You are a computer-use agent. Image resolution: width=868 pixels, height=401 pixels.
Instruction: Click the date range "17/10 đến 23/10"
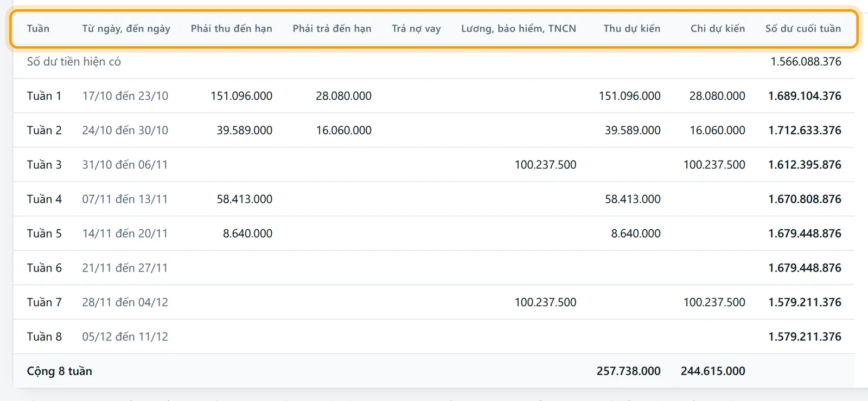click(125, 96)
